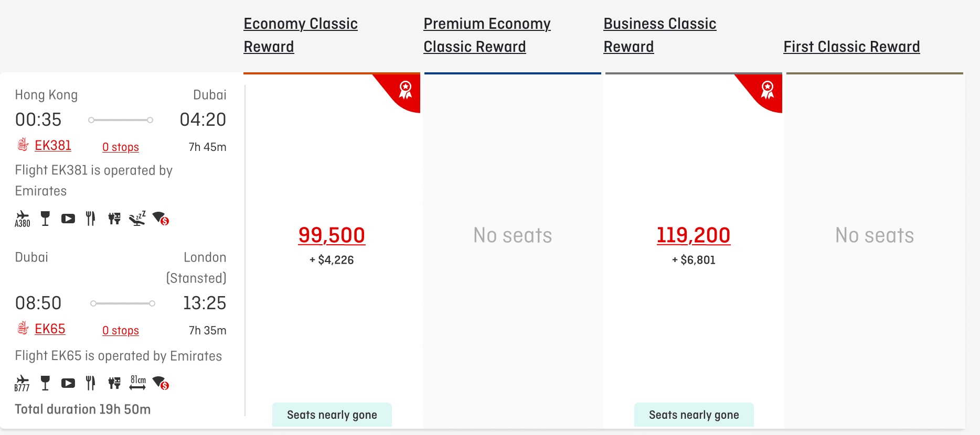Image resolution: width=980 pixels, height=435 pixels.
Task: Click the reward ribbon badge on Business fare
Action: point(767,90)
